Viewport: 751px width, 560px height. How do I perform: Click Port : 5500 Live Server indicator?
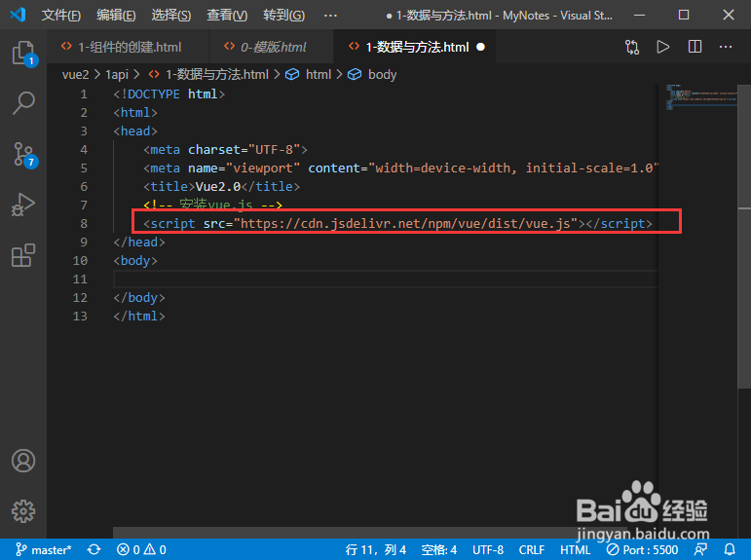coord(642,549)
